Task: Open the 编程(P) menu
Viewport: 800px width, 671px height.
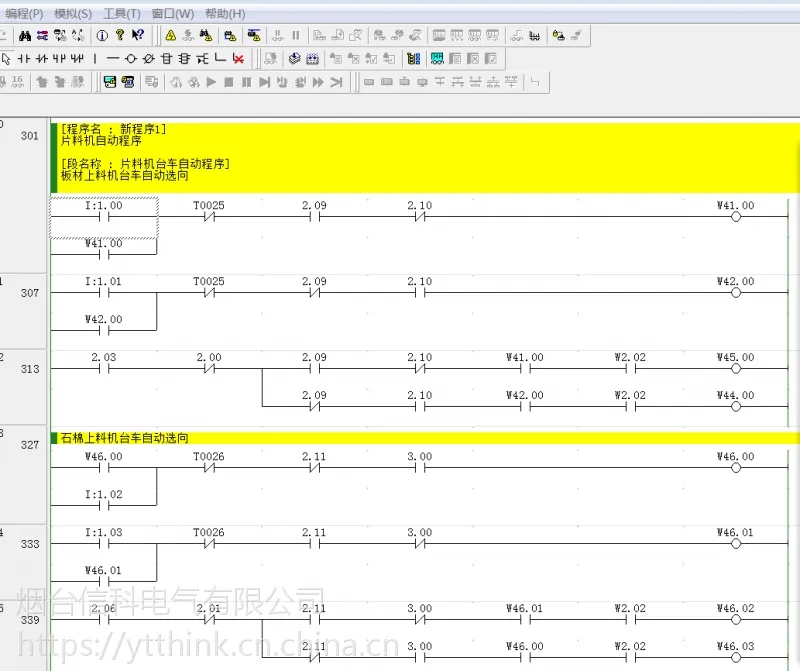Action: pyautogui.click(x=24, y=14)
